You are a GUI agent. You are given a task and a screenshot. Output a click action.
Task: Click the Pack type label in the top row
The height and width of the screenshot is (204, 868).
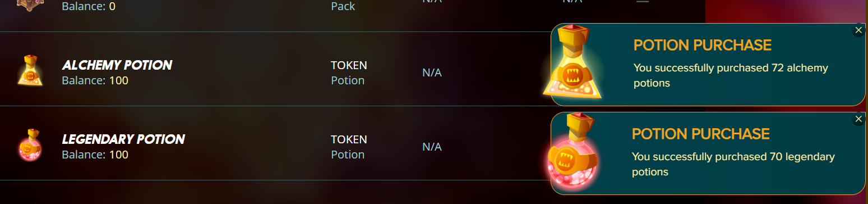[x=343, y=7]
